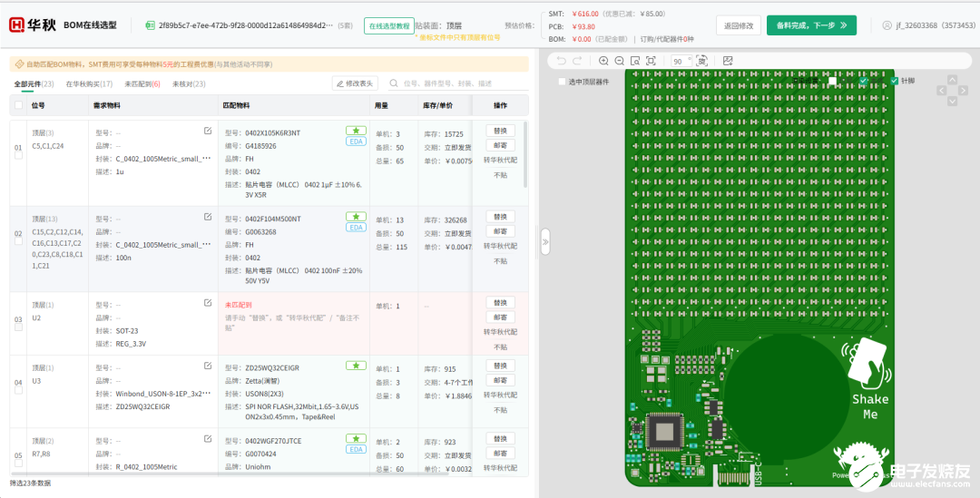Uncheck the 针脚 render checkbox

click(894, 81)
